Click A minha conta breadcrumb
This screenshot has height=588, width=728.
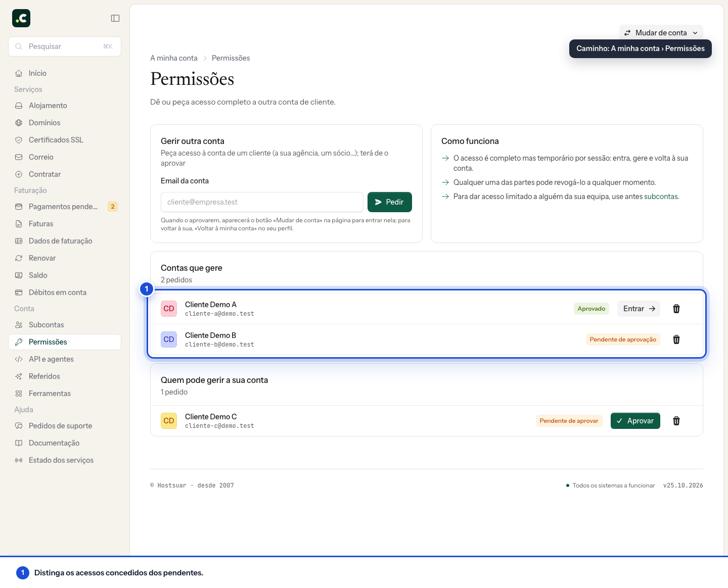174,58
